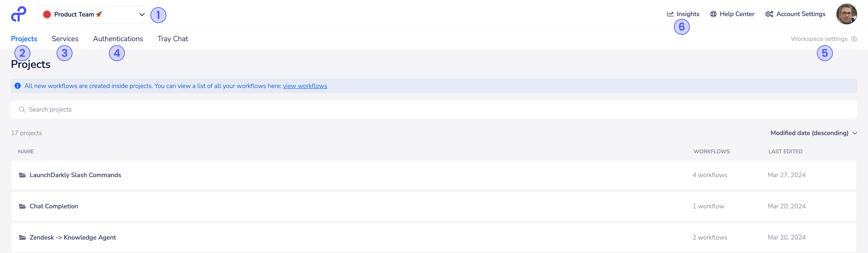This screenshot has width=868, height=253.
Task: Click the Help Center lifebuoy icon
Action: point(713,14)
